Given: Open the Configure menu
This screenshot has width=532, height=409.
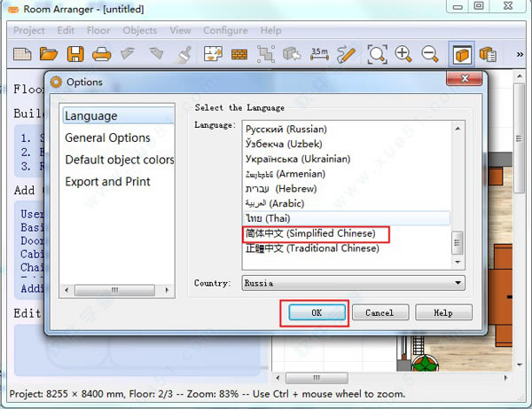Looking at the screenshot, I should [225, 30].
